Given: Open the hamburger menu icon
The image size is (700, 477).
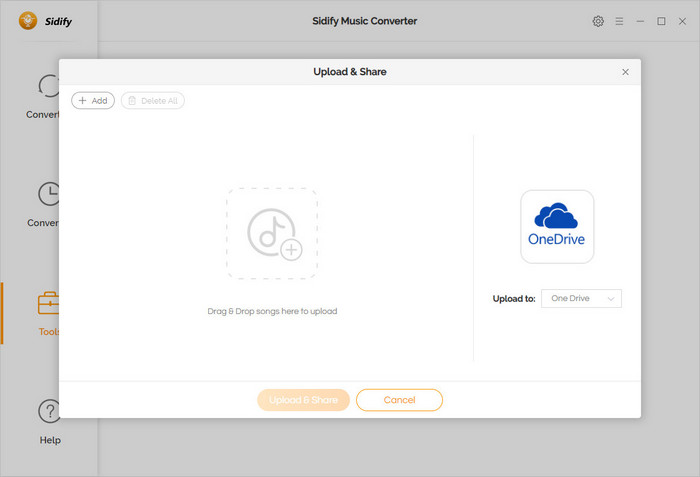Looking at the screenshot, I should 619,21.
